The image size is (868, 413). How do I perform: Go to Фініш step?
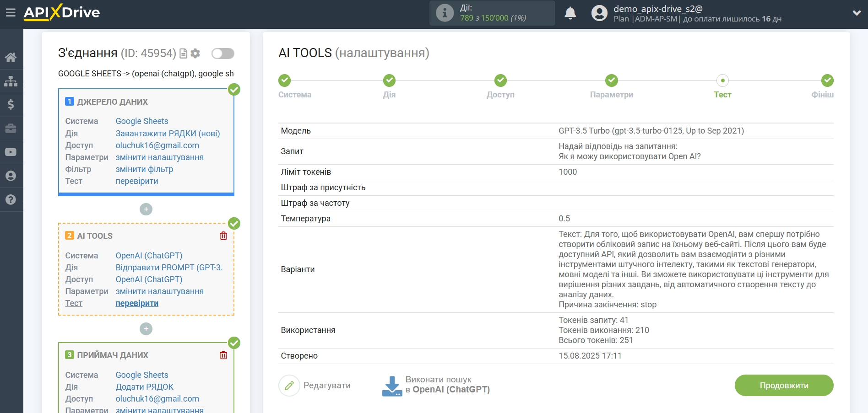pos(823,87)
